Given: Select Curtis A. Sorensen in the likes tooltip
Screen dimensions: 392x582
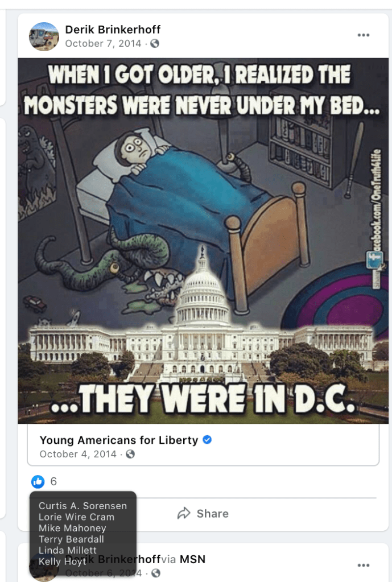Looking at the screenshot, I should coord(82,506).
